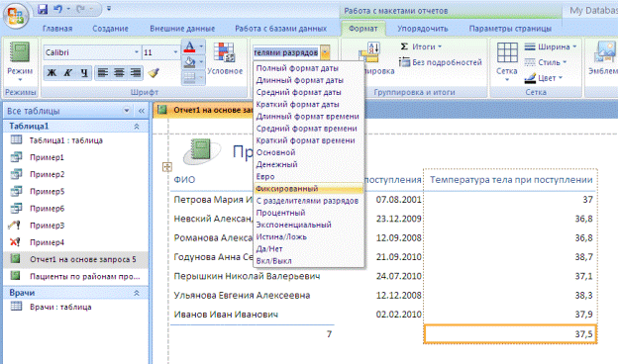Toggle bold Ж formatting

click(x=51, y=73)
